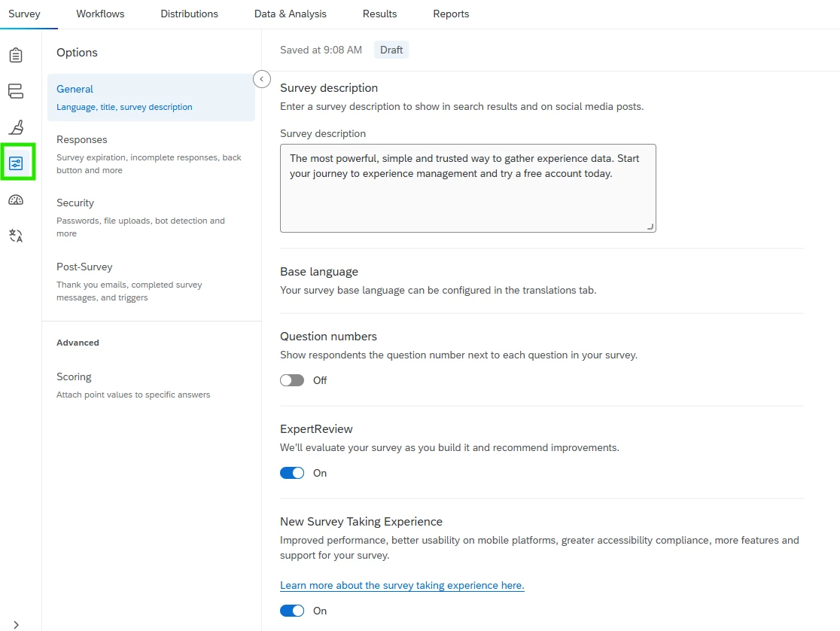Open the Workflows tab

click(100, 14)
